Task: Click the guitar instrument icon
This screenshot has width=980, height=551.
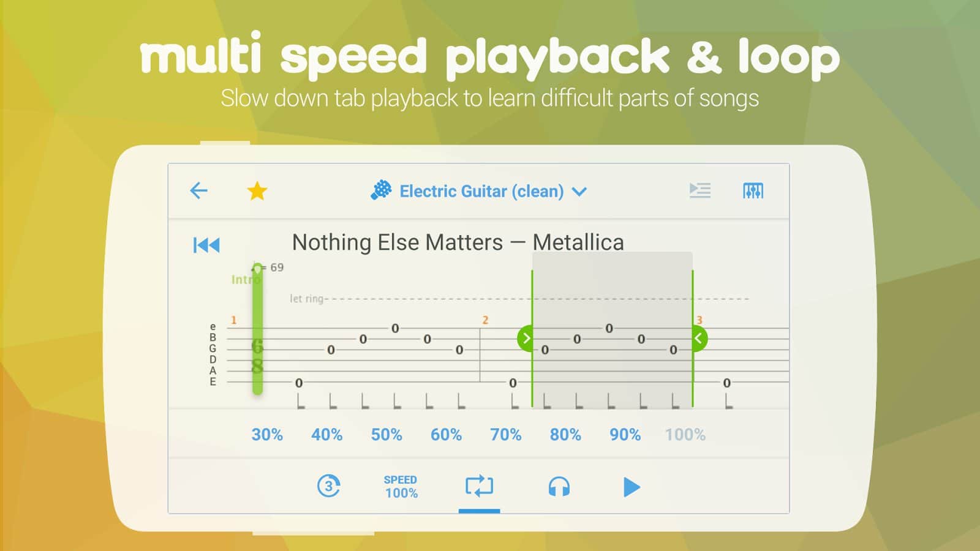Action: coord(381,190)
